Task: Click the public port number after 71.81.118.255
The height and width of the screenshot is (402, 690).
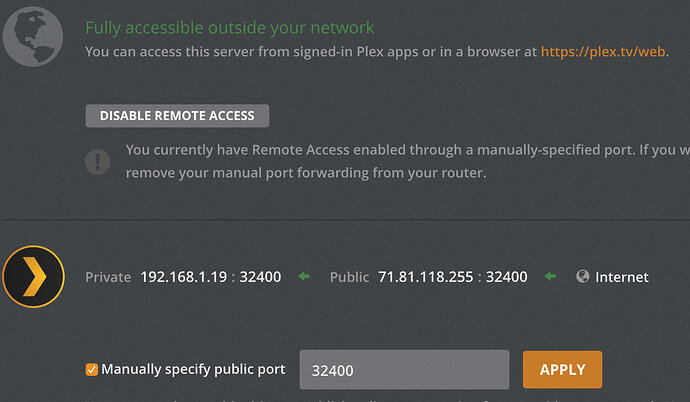Action: click(506, 277)
